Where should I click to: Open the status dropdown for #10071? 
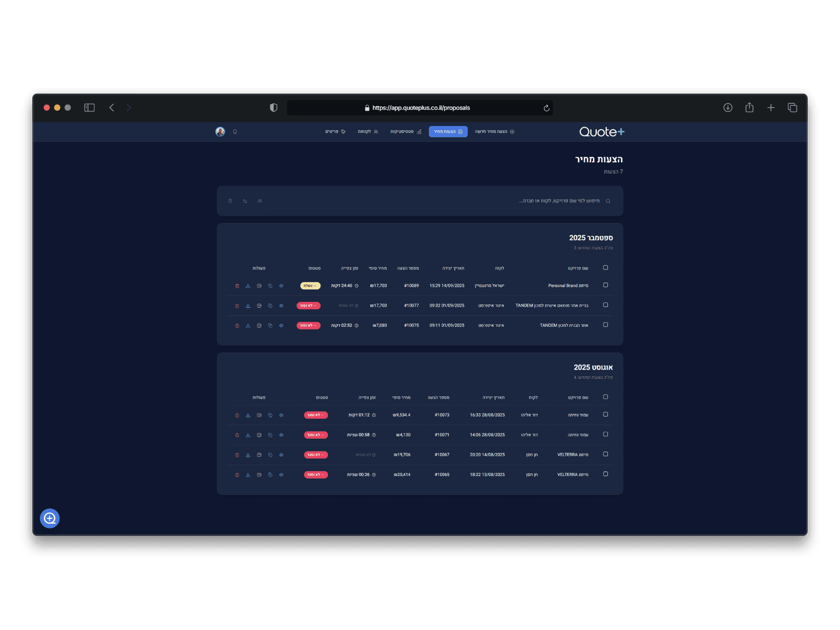pyautogui.click(x=316, y=435)
